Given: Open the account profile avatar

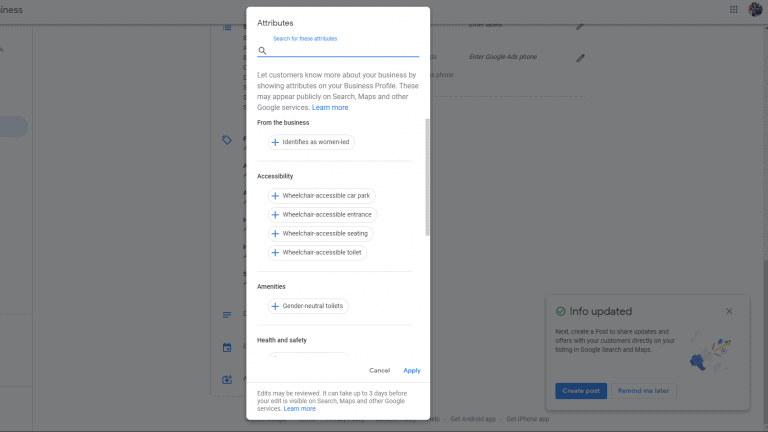Looking at the screenshot, I should (755, 9).
